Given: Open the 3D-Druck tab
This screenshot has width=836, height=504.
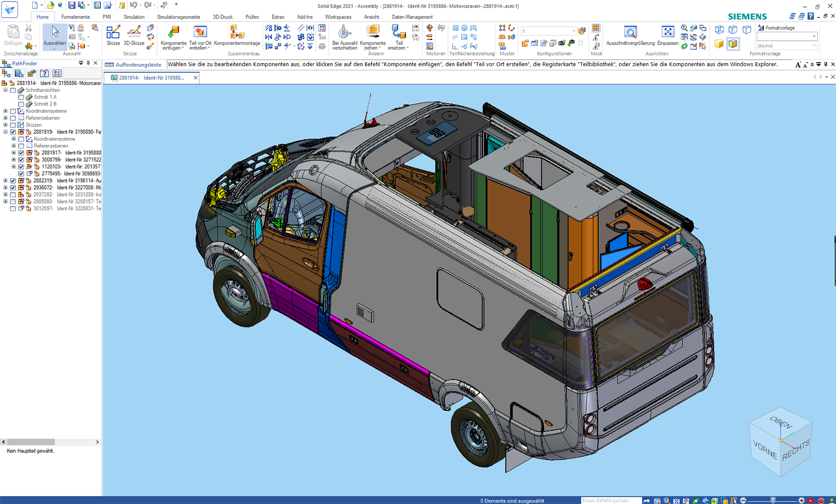Looking at the screenshot, I should tap(223, 17).
